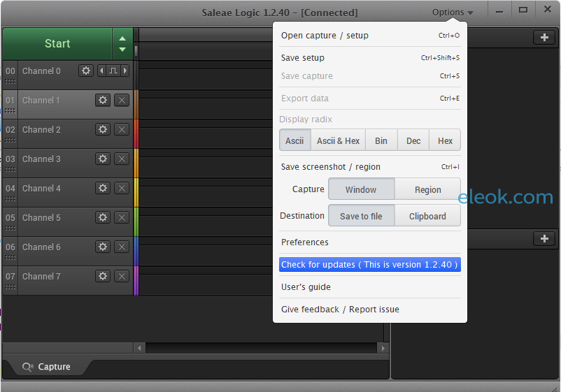Select Ascii & Hex display radix
Screen dimensions: 561x392
[338, 140]
